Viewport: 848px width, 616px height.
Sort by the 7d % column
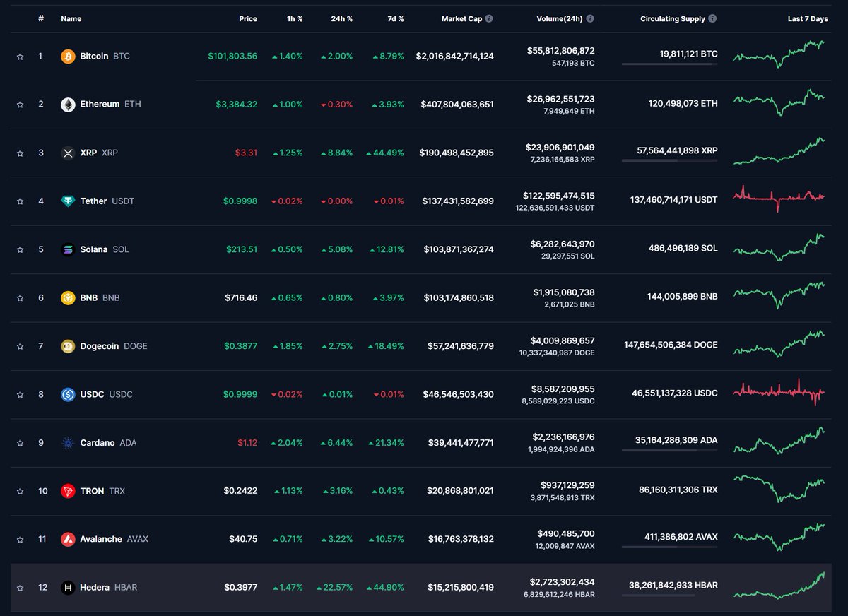pyautogui.click(x=395, y=19)
